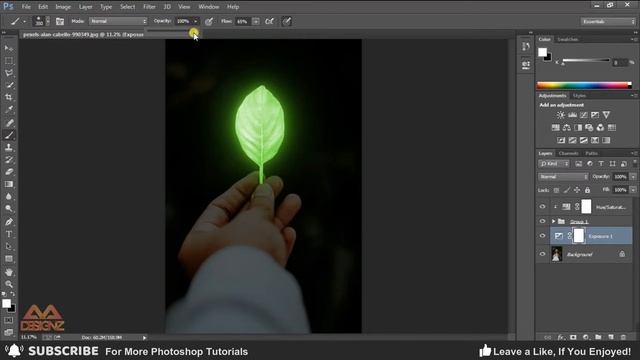The image size is (640, 360).
Task: Toggle pressure for opacity button
Action: [209, 22]
